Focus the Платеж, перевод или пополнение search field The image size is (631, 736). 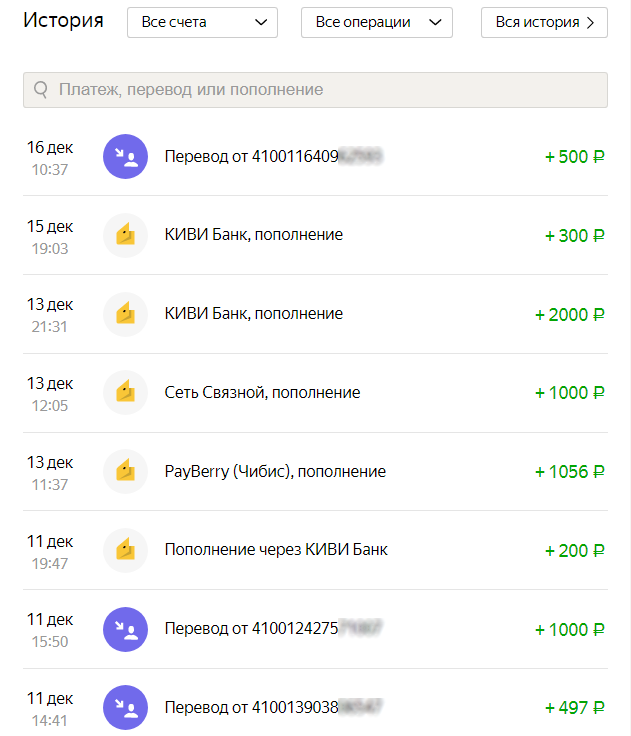pyautogui.click(x=320, y=90)
